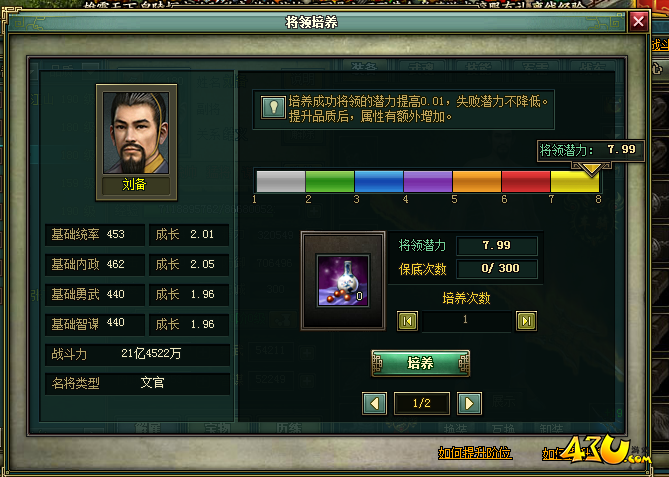Click the 培养次数 input field
The height and width of the screenshot is (477, 669).
[x=466, y=321]
